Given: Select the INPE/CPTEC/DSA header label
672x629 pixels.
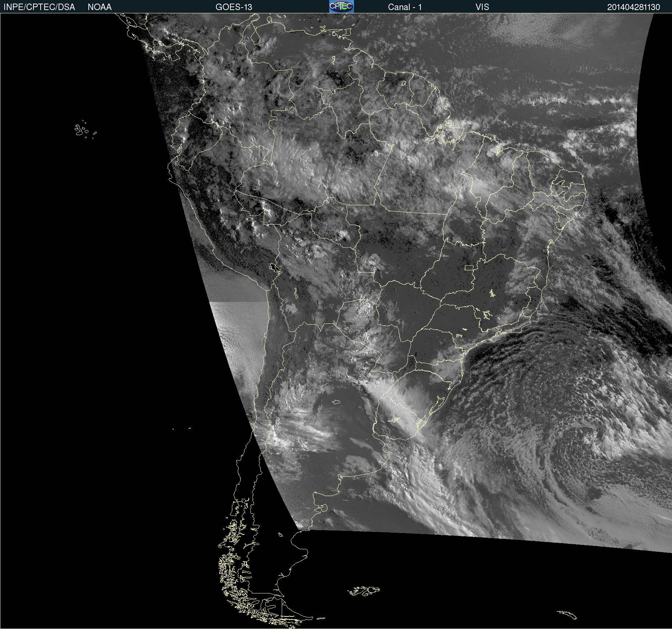Looking at the screenshot, I should click(x=39, y=7).
